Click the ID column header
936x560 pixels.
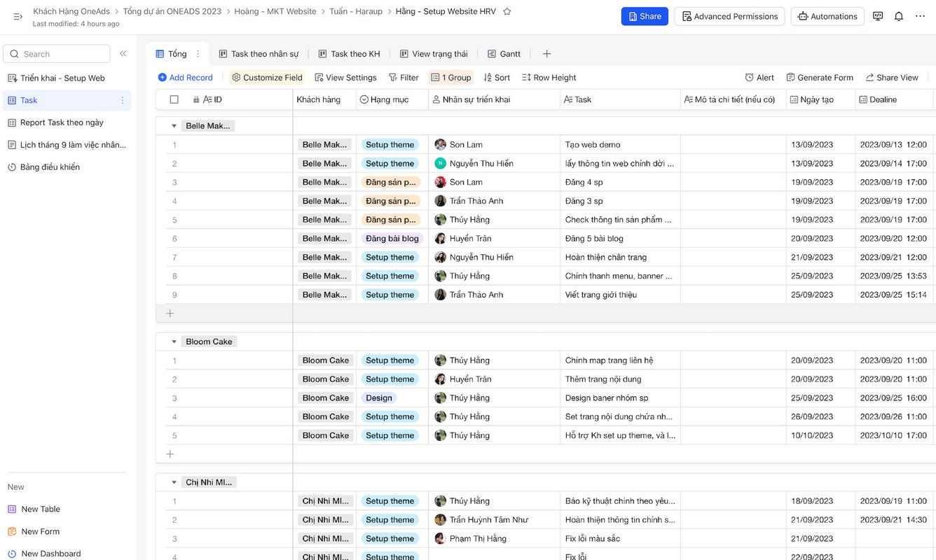[224, 99]
